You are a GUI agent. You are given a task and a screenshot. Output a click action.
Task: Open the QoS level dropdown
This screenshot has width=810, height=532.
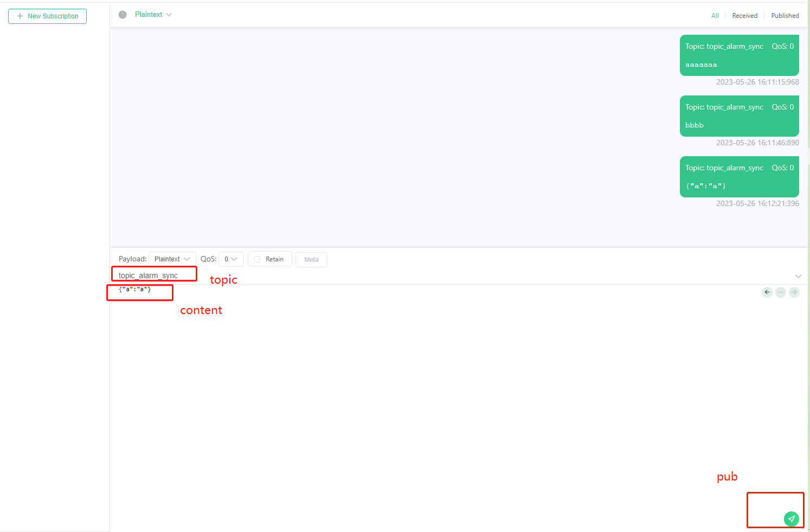click(x=230, y=259)
